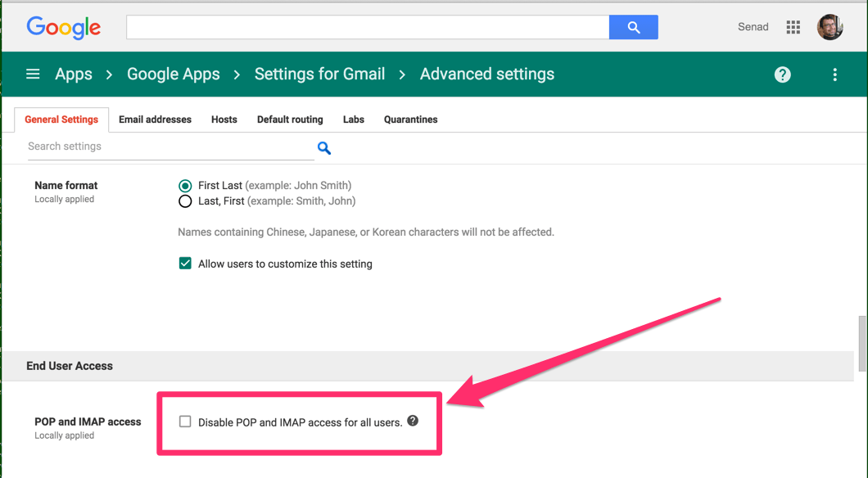This screenshot has height=478, width=868.
Task: Select the First Last name format
Action: coord(185,186)
